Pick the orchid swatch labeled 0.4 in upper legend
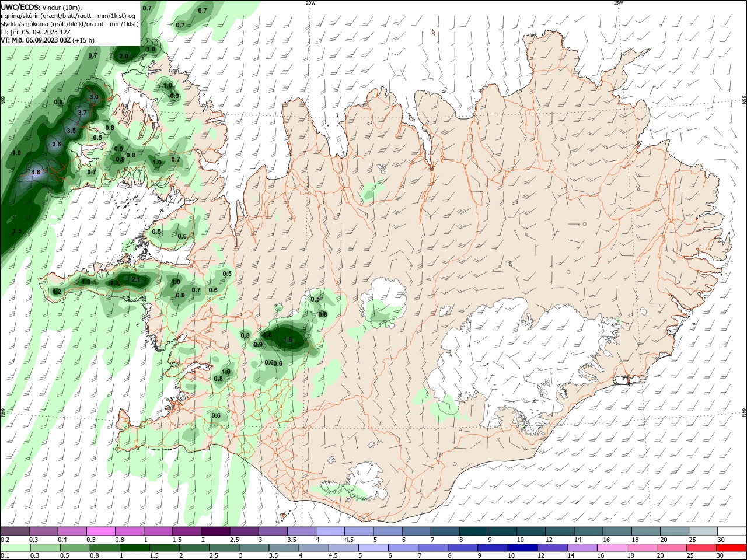Viewport: 747px width, 560px height. tap(72, 531)
